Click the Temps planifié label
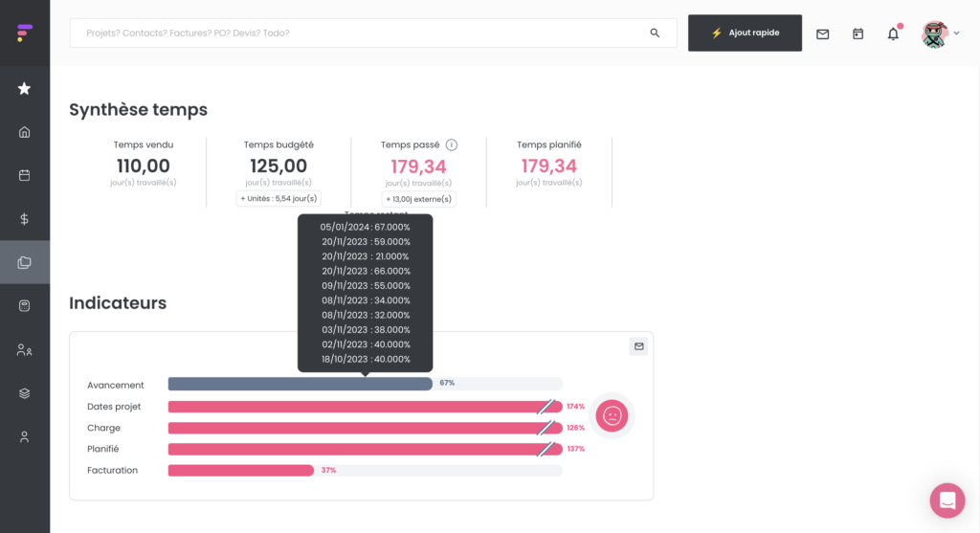This screenshot has height=533, width=980. (548, 144)
